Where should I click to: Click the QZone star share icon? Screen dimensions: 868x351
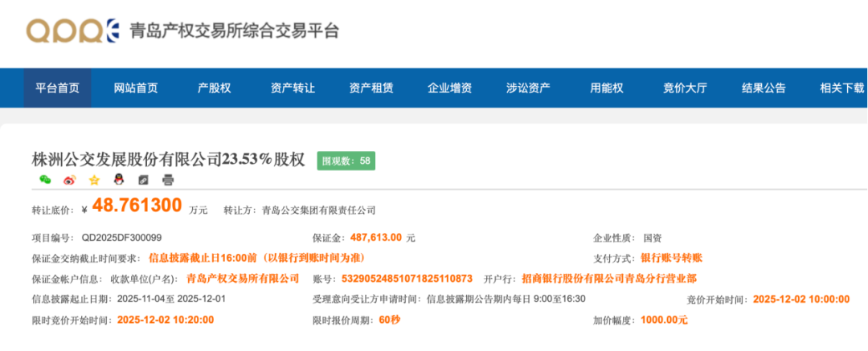(94, 179)
